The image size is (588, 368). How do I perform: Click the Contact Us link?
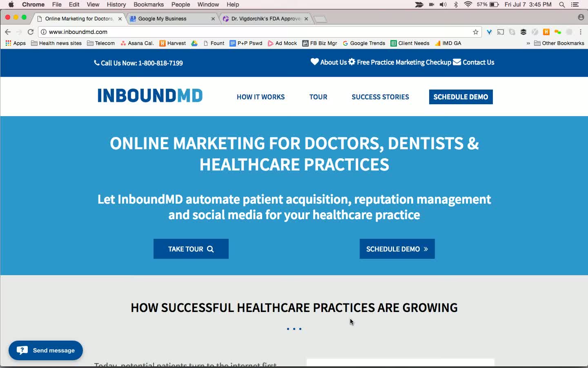[474, 62]
